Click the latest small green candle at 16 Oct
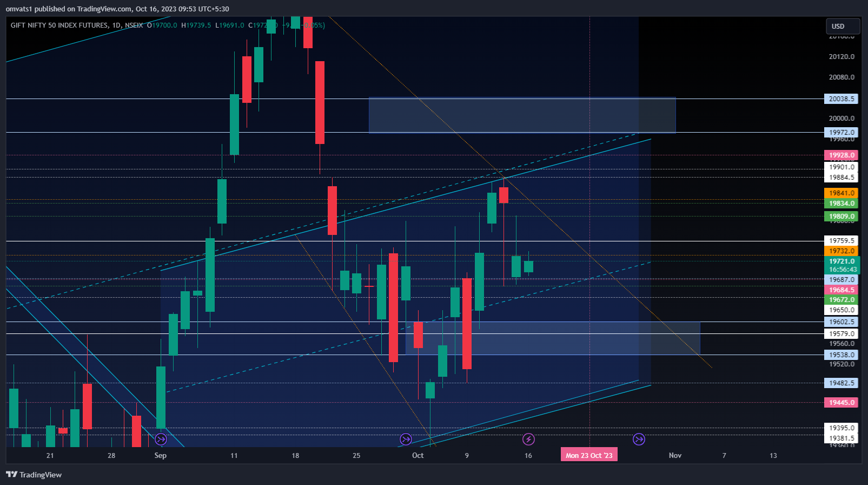The image size is (868, 485). 528,266
